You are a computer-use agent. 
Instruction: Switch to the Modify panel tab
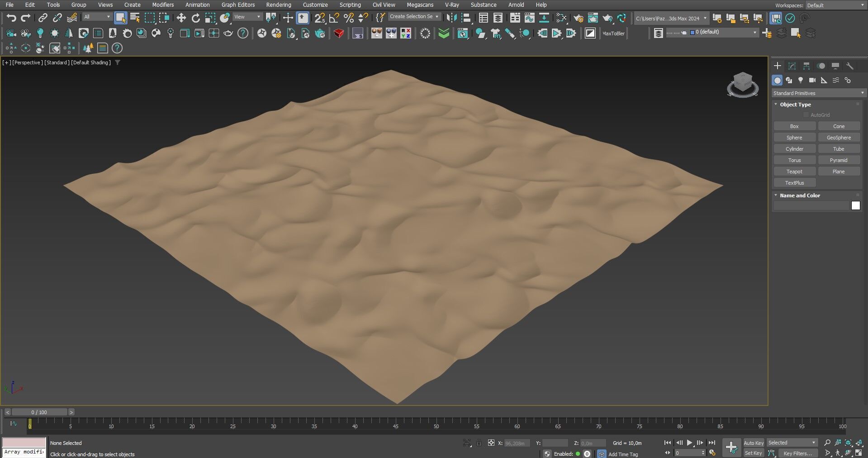pos(792,66)
